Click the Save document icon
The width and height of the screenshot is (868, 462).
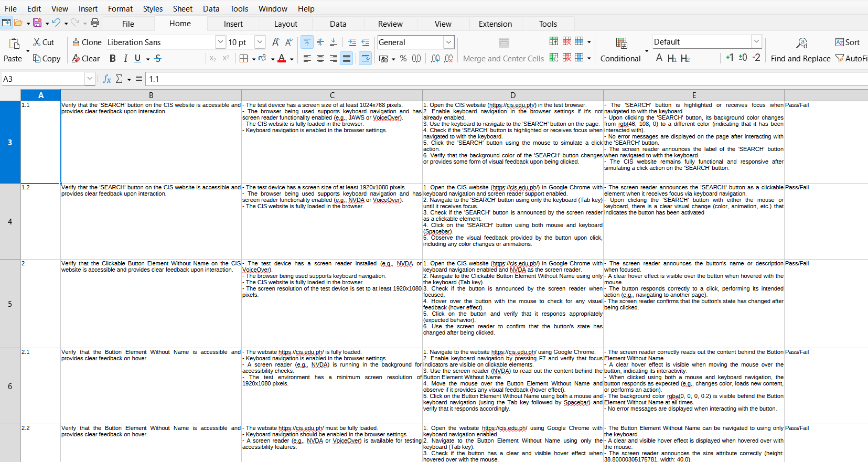point(37,23)
